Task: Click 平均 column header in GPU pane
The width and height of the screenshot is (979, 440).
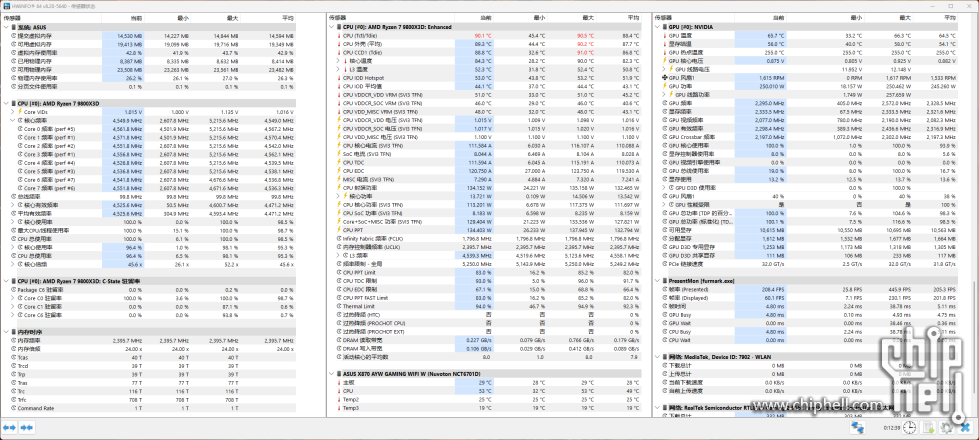Action: coord(950,19)
